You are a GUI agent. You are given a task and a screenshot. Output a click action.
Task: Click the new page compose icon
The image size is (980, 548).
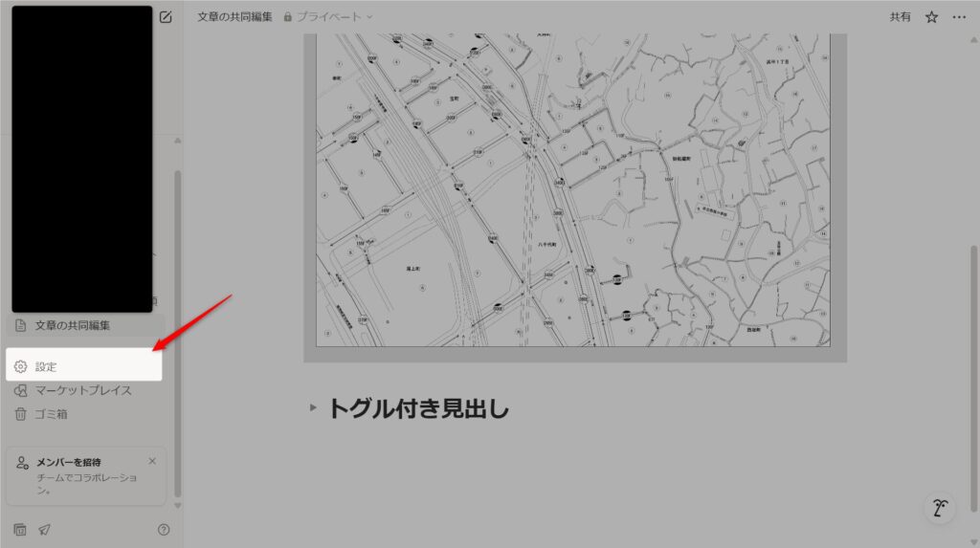166,17
